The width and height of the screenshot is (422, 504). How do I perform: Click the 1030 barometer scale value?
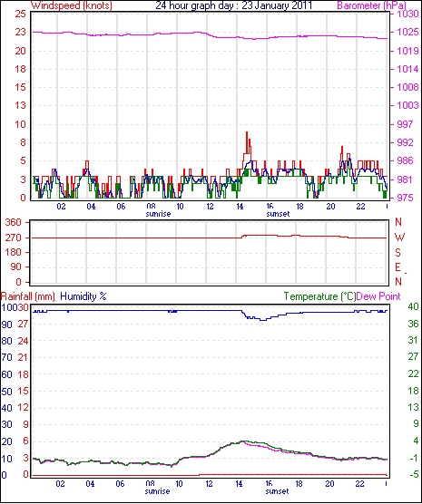pyautogui.click(x=407, y=15)
